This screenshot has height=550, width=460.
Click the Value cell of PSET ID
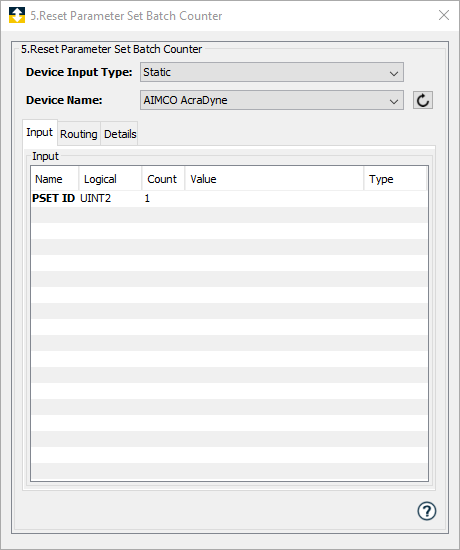pos(274,199)
